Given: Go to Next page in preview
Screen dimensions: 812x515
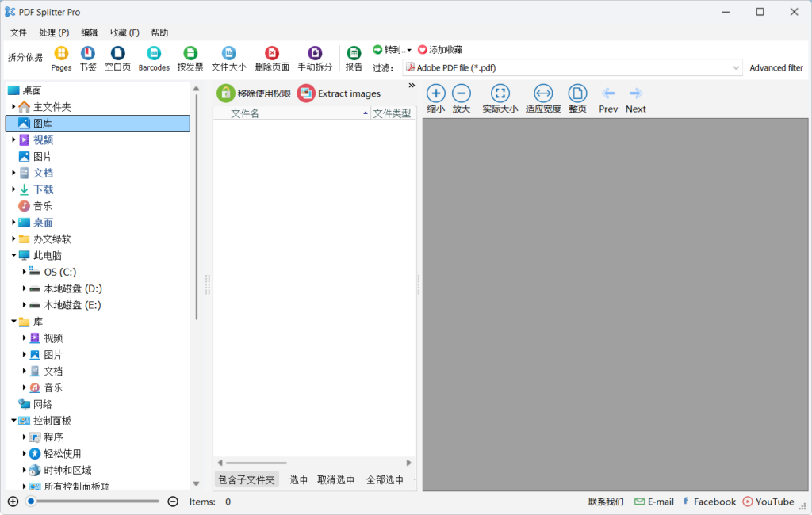Looking at the screenshot, I should pyautogui.click(x=635, y=100).
